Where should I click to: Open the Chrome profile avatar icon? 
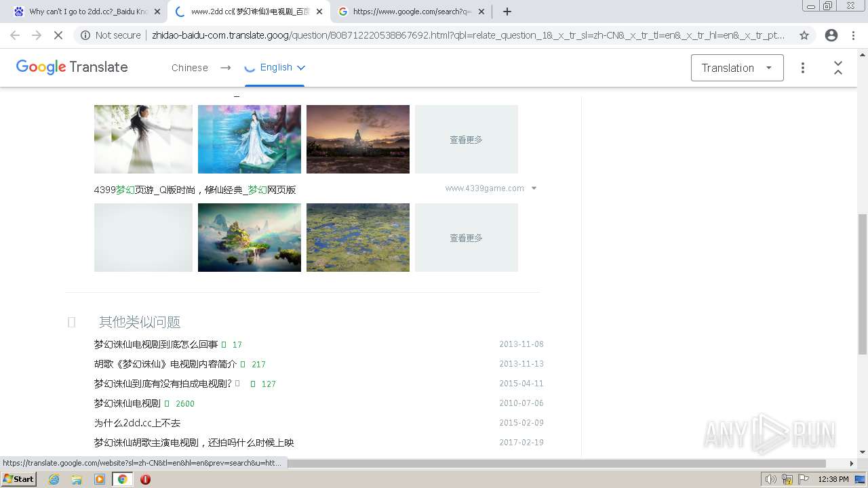point(831,35)
